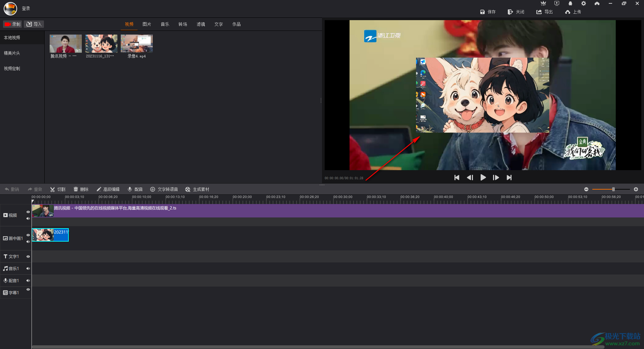Upload the video with 上传
Image resolution: width=644 pixels, height=349 pixels.
click(x=573, y=12)
